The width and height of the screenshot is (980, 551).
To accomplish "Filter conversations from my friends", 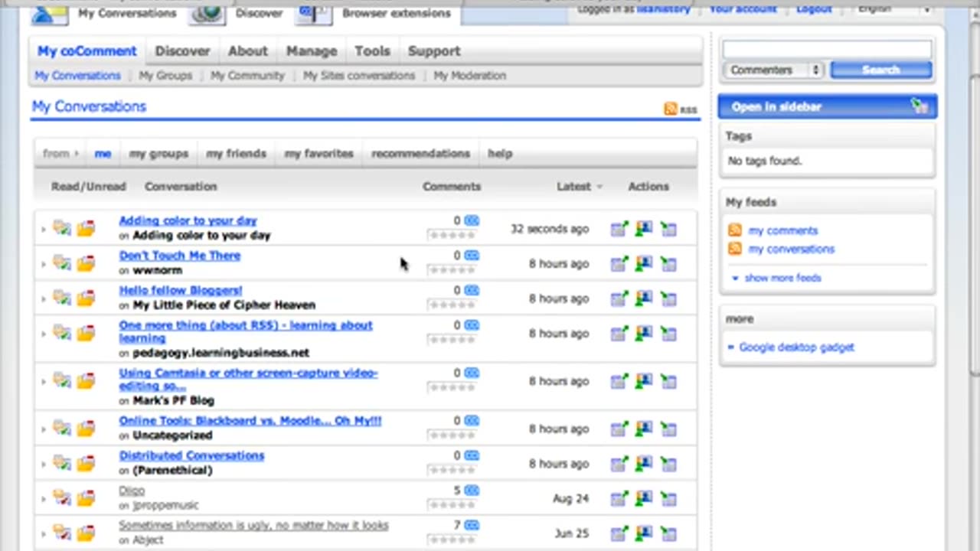I will point(236,153).
